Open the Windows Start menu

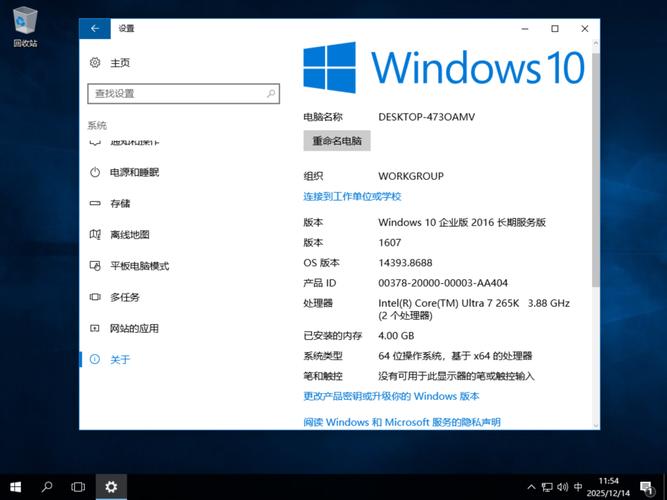click(x=15, y=487)
